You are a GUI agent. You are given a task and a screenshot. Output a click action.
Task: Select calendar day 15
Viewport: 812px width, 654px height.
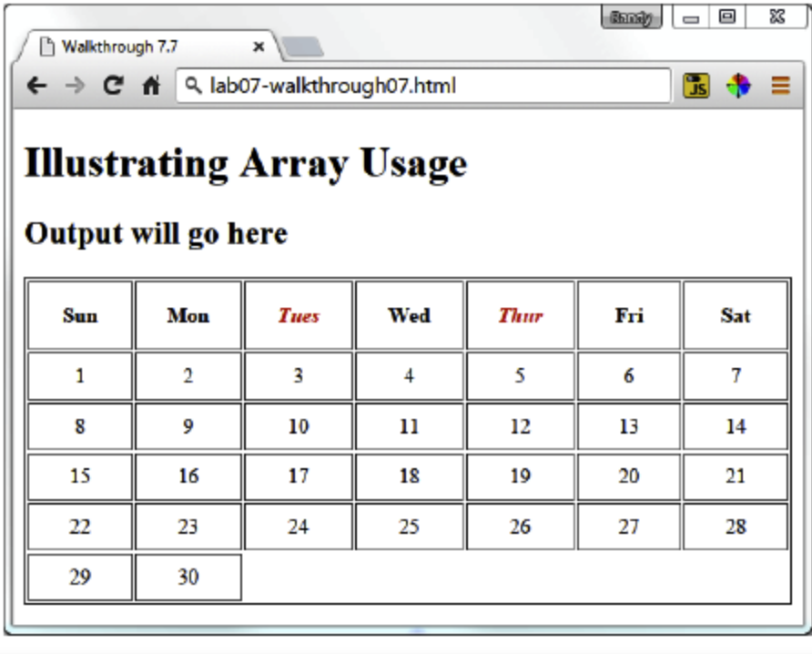[x=80, y=476]
